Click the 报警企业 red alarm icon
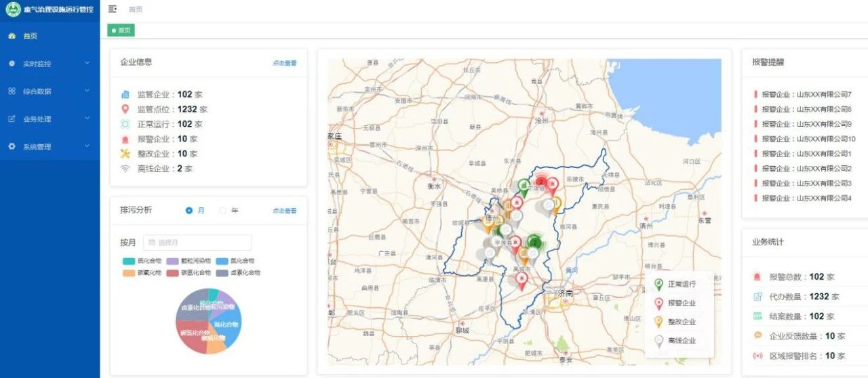This screenshot has width=868, height=378. pyautogui.click(x=125, y=139)
